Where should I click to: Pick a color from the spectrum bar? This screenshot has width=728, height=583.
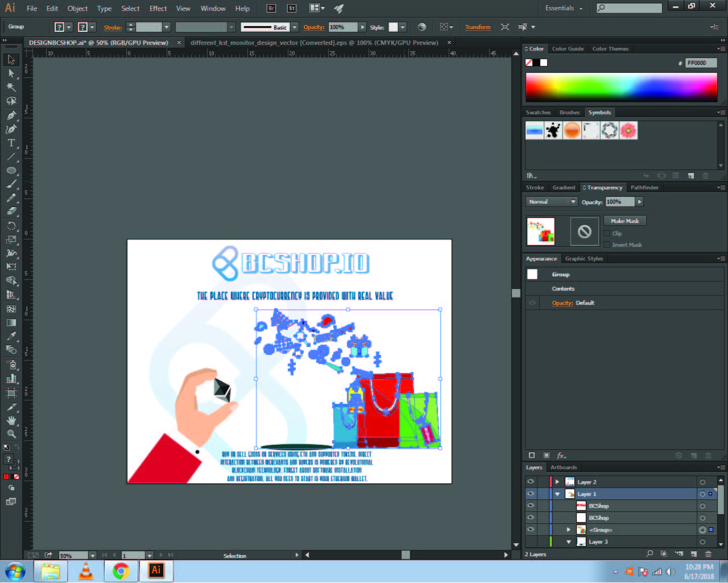pyautogui.click(x=621, y=87)
